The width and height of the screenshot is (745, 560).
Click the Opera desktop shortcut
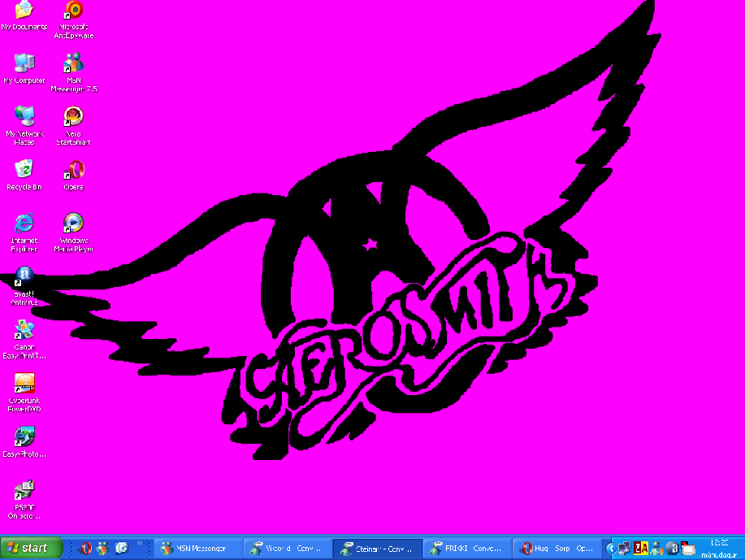tap(74, 176)
